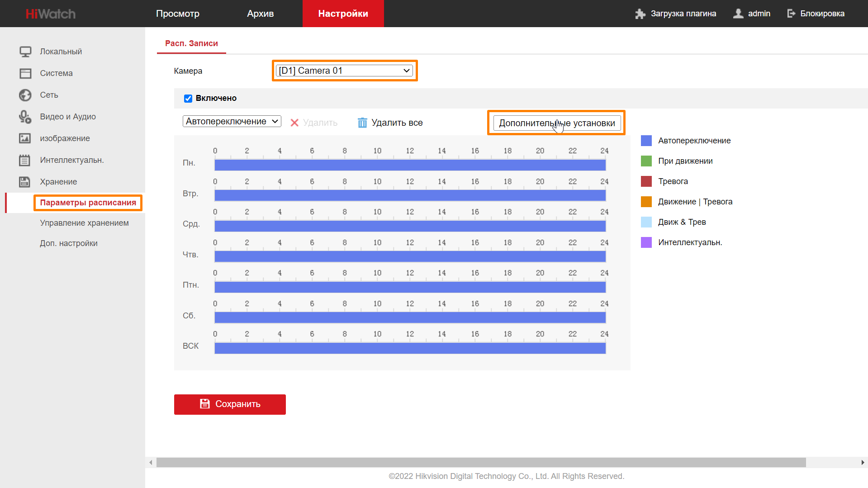Click the Загрузка плагина link
The image size is (868, 488).
pyautogui.click(x=683, y=14)
